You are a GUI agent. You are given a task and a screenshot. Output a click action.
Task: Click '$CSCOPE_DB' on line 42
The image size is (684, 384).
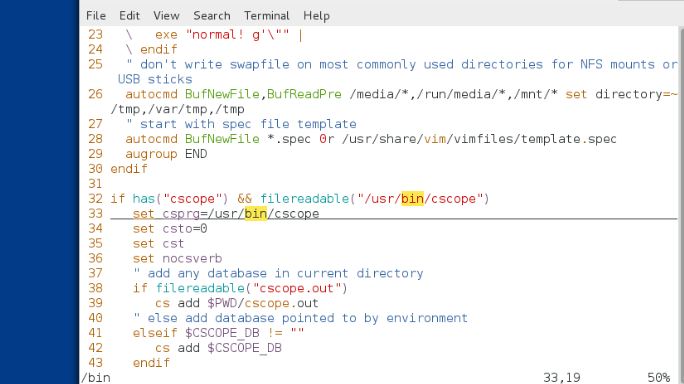[x=245, y=348]
